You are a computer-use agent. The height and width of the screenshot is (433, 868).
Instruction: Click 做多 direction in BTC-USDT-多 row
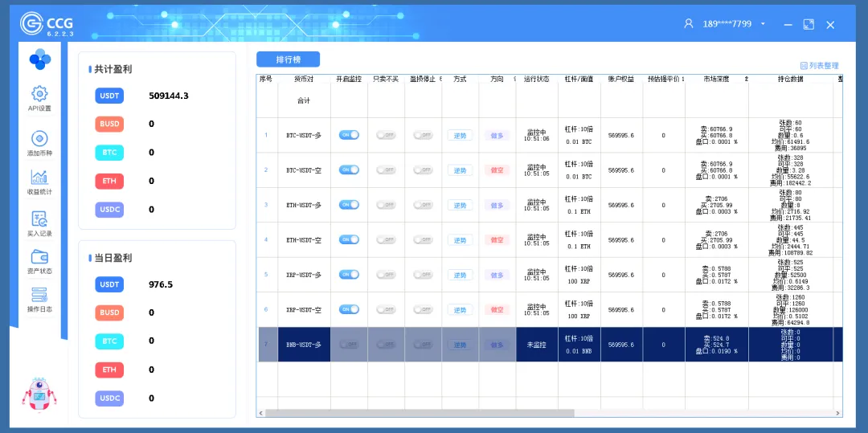click(497, 136)
